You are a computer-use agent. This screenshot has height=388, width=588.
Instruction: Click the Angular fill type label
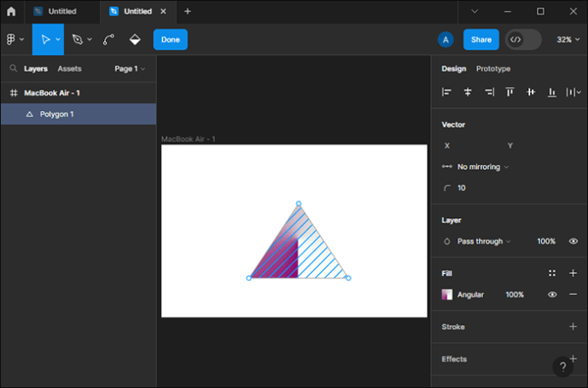coord(470,295)
